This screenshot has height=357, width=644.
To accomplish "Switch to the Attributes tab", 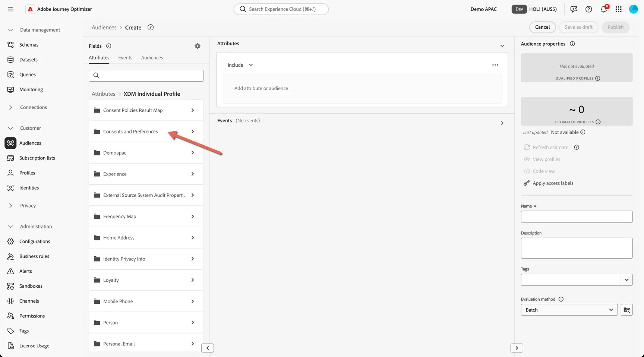I will [99, 58].
